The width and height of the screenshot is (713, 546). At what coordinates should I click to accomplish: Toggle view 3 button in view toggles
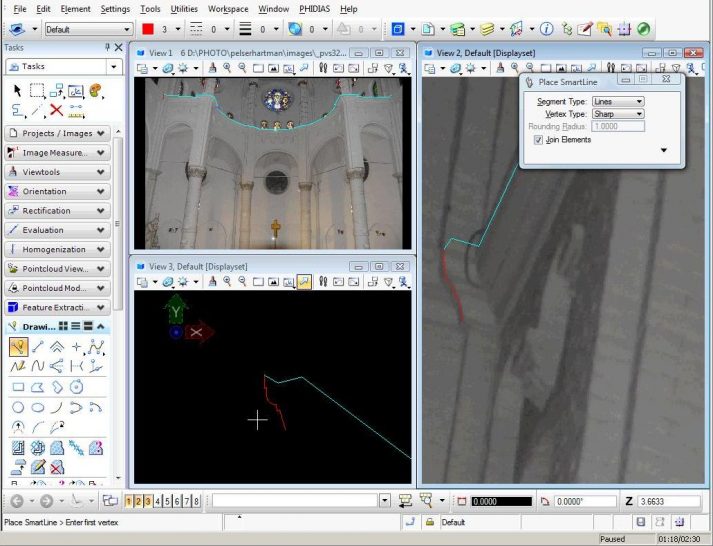(x=148, y=501)
